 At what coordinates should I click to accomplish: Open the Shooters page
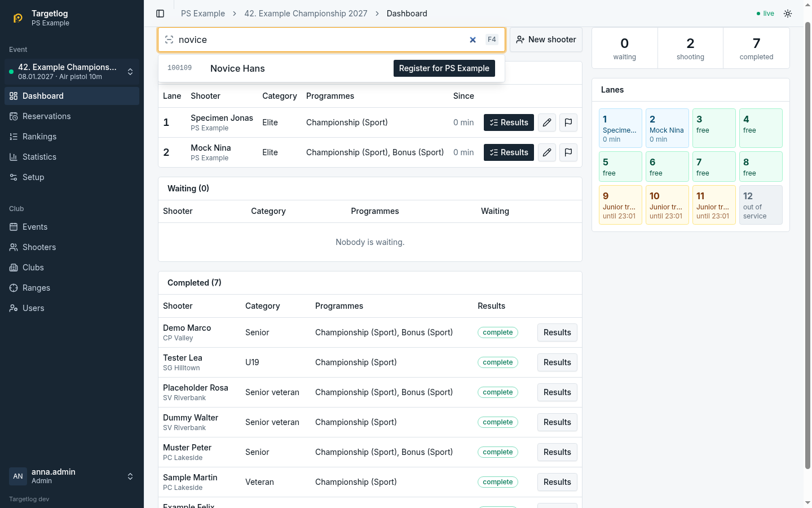point(72,247)
